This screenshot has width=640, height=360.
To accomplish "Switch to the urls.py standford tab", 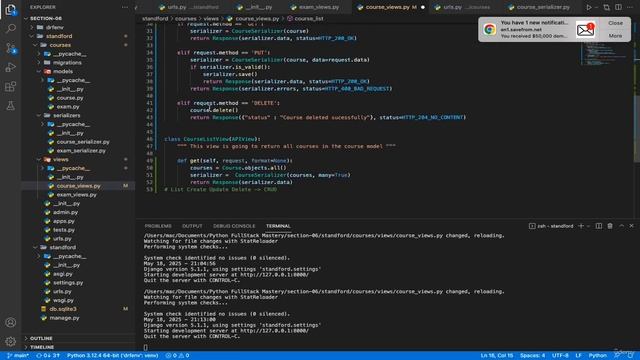I will tap(189, 7).
